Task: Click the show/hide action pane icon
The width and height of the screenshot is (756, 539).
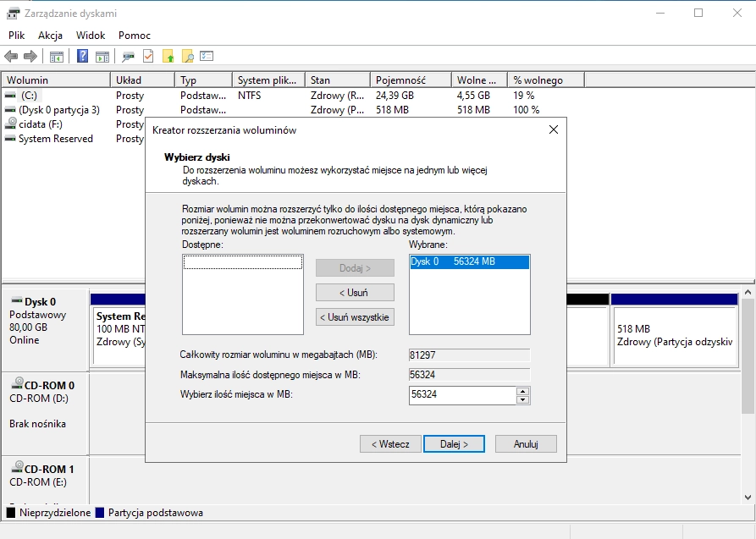Action: pyautogui.click(x=102, y=57)
